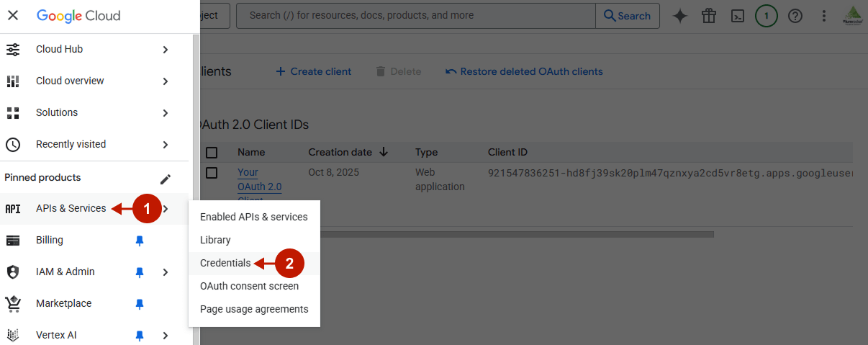This screenshot has height=345, width=868.
Task: Click Restore deleted OAuth clients
Action: click(525, 71)
